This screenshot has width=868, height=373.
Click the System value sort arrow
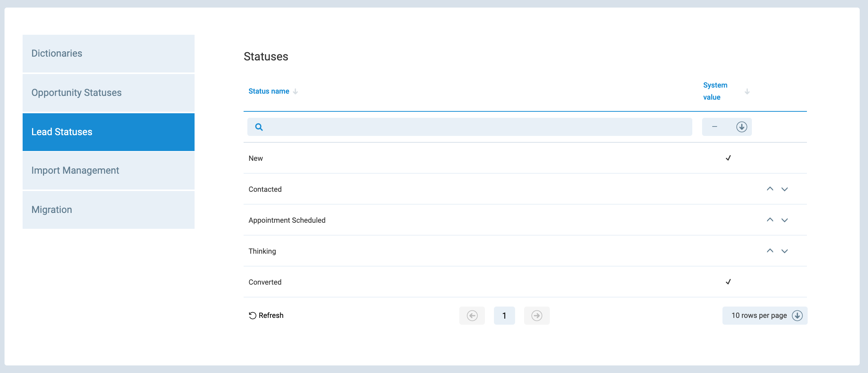pos(747,91)
